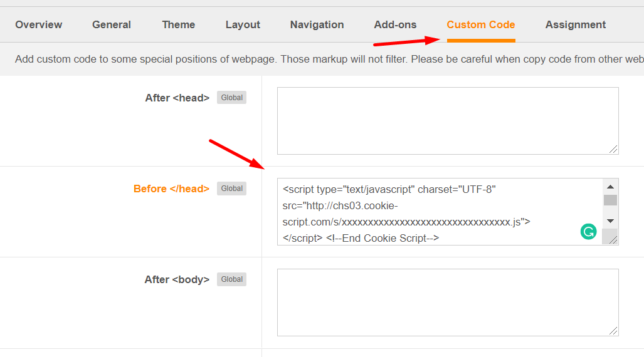The height and width of the screenshot is (357, 644).
Task: Click the 'End Cookie Script' comment text
Action: (383, 238)
